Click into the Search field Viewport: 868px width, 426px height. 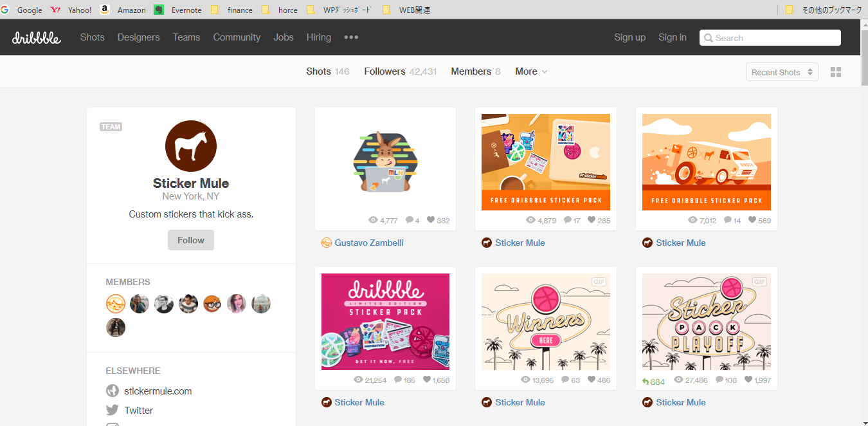(x=770, y=38)
